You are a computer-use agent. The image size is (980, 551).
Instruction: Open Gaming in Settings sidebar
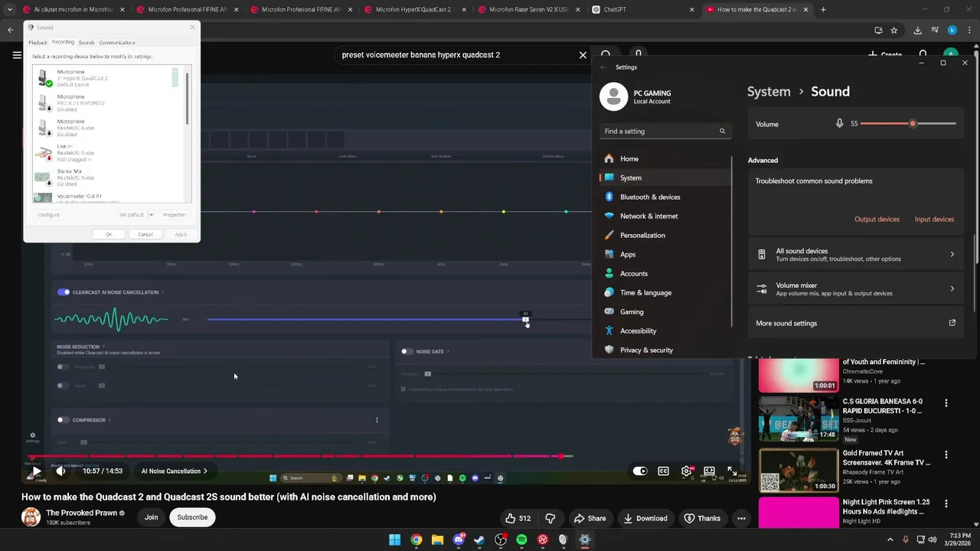pos(665,311)
